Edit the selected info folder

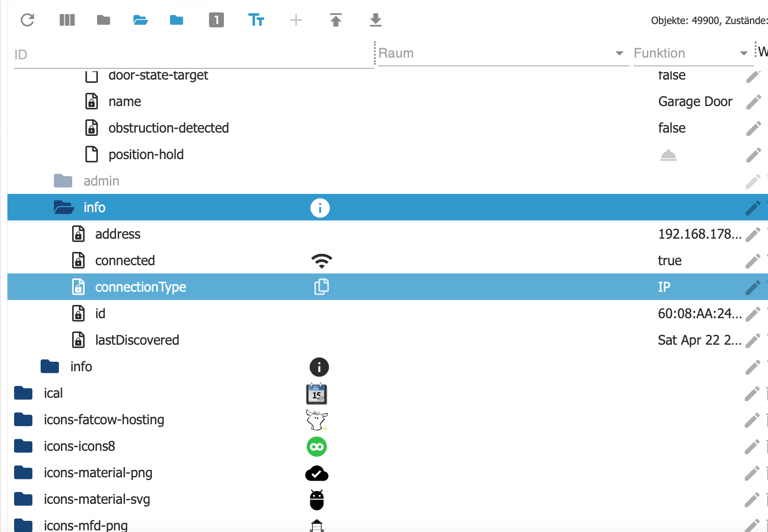pos(753,208)
